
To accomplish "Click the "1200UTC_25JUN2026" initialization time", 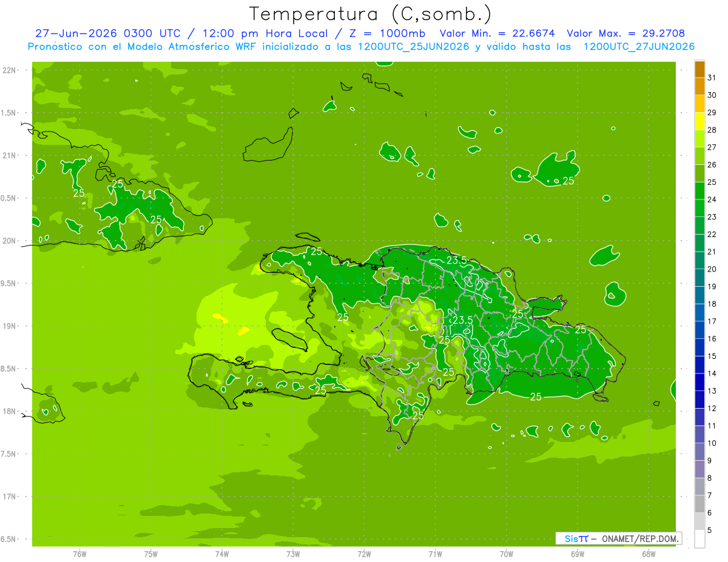I will pos(414,47).
